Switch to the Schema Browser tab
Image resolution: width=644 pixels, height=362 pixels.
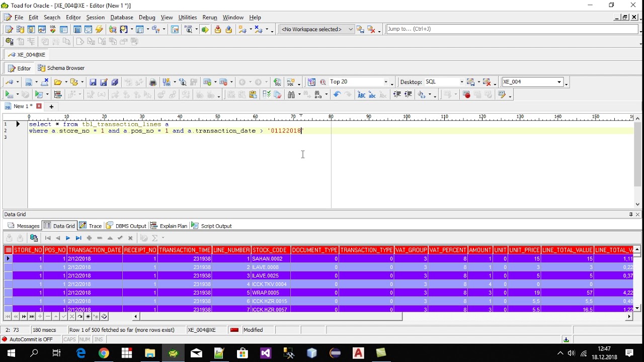tap(61, 68)
